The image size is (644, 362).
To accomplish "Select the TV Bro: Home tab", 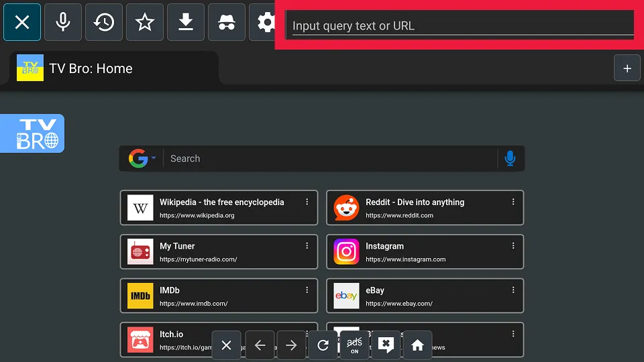I will 114,68.
